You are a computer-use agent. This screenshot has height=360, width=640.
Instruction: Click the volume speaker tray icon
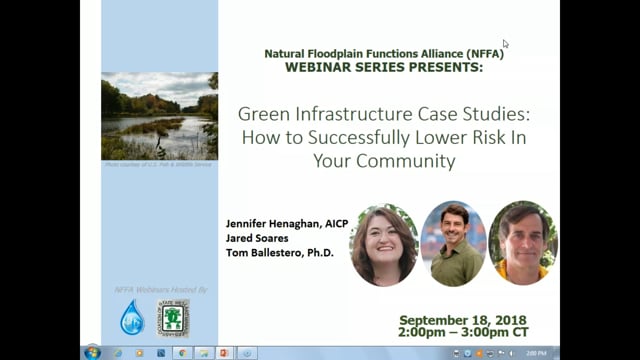tap(511, 353)
